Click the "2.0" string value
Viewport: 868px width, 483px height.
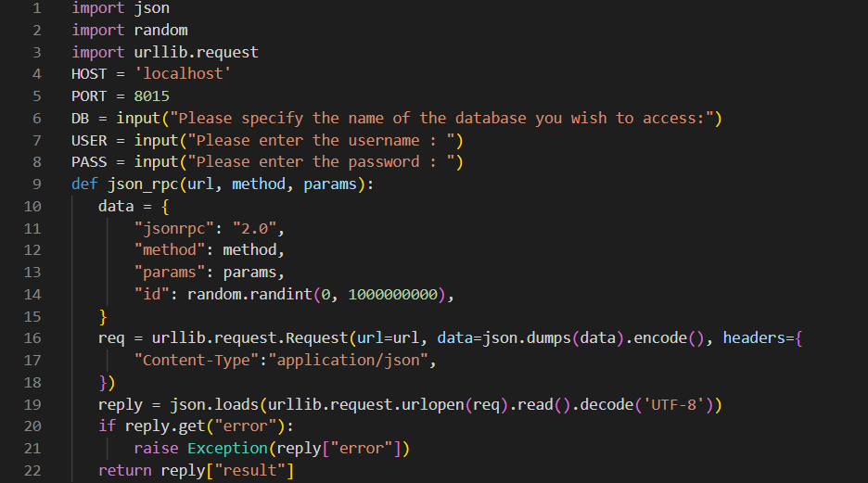point(254,228)
